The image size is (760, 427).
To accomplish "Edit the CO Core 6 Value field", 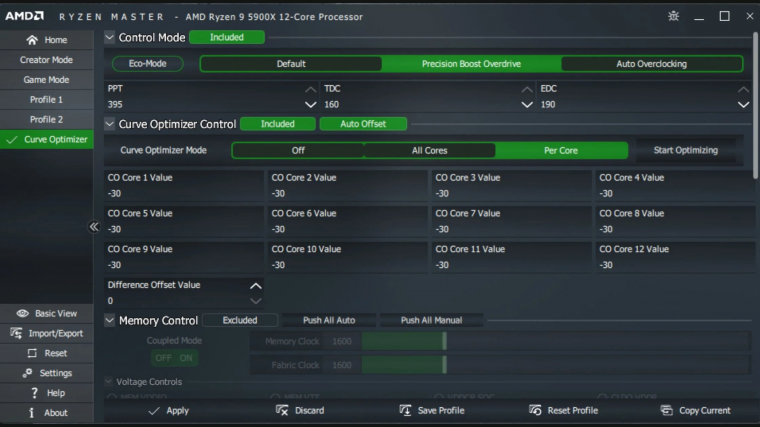I will point(348,221).
